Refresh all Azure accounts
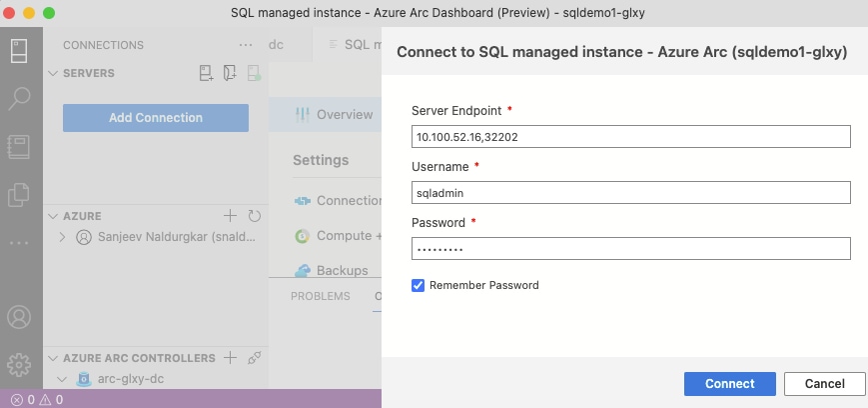 tap(254, 216)
